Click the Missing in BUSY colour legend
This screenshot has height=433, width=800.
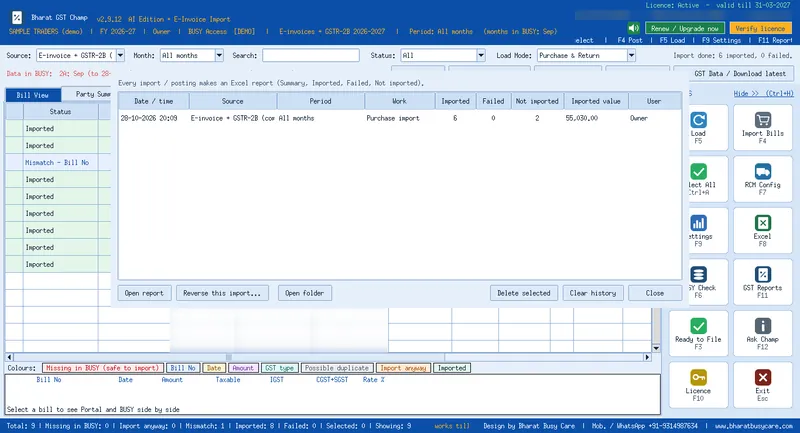[103, 368]
